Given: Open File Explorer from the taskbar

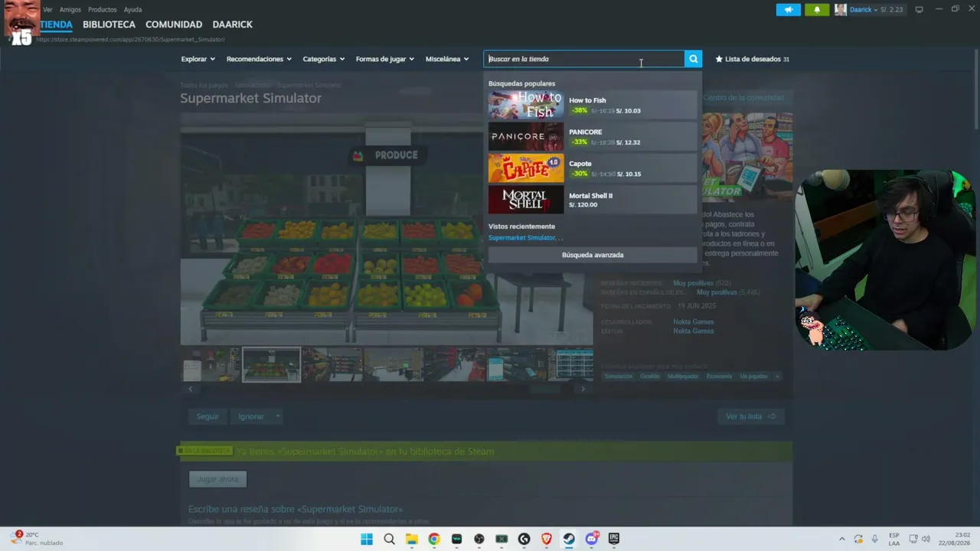Looking at the screenshot, I should tap(412, 539).
